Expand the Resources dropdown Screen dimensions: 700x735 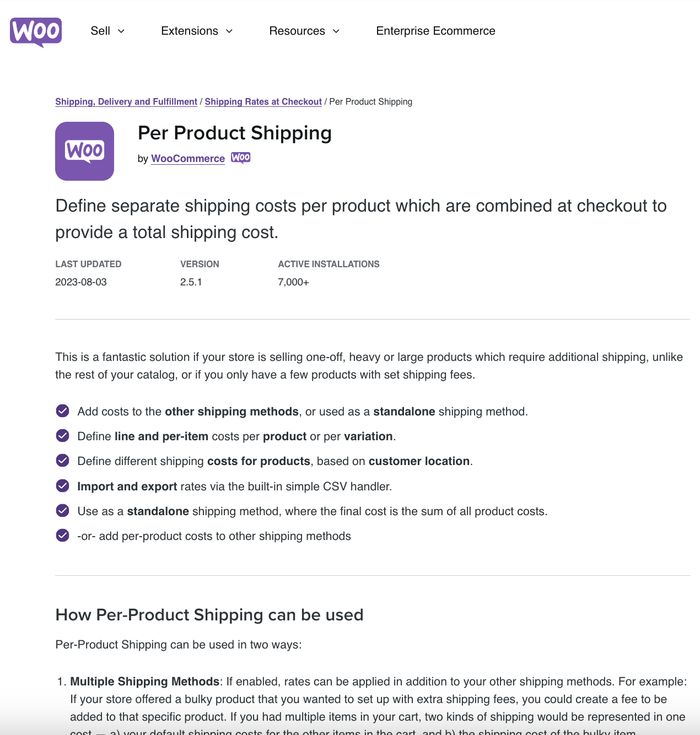point(304,31)
